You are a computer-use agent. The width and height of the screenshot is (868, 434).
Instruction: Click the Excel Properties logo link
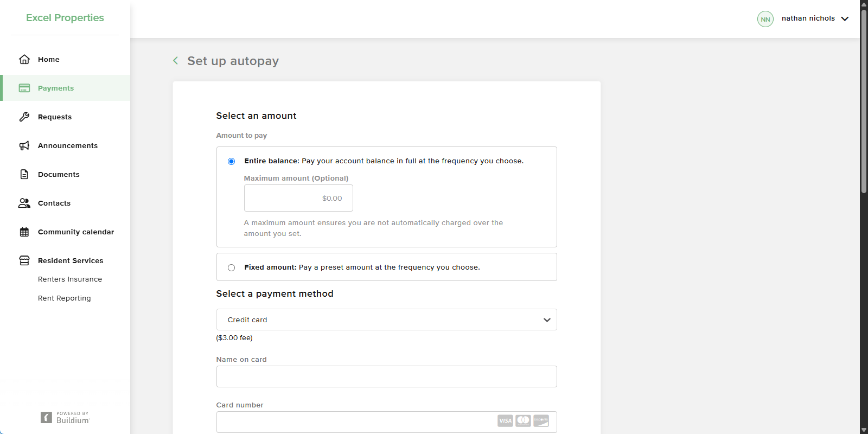65,18
